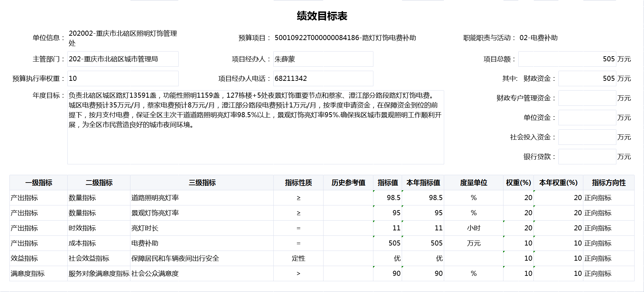Click 正向指标 in 亮灯时长 row
The width and height of the screenshot is (644, 292).
coord(609,228)
